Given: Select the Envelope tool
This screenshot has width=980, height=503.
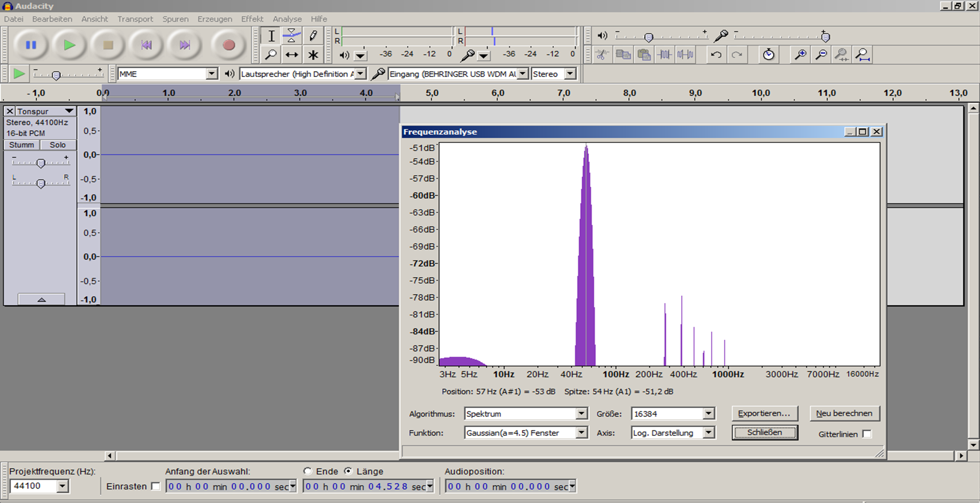Looking at the screenshot, I should pyautogui.click(x=292, y=36).
